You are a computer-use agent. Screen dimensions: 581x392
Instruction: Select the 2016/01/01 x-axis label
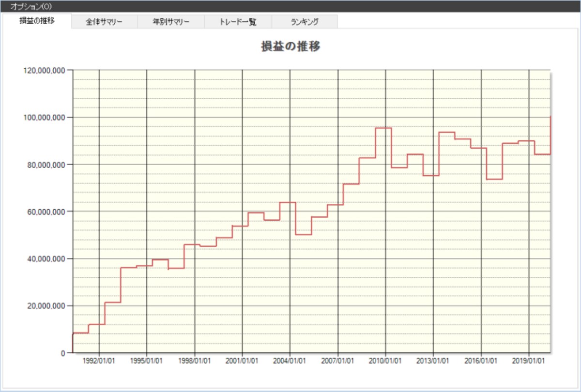[x=481, y=361]
